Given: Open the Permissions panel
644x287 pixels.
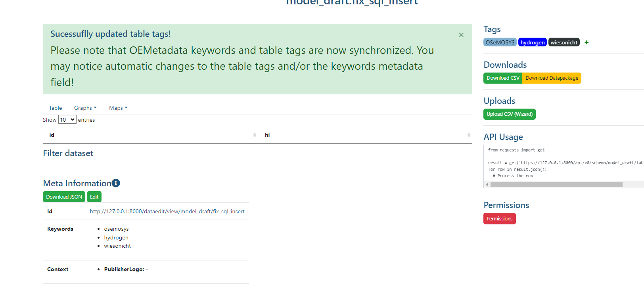Looking at the screenshot, I should pyautogui.click(x=499, y=218).
